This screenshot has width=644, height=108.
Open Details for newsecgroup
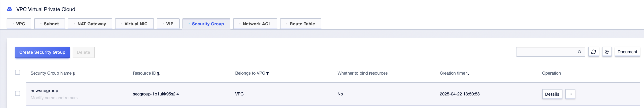click(x=552, y=94)
